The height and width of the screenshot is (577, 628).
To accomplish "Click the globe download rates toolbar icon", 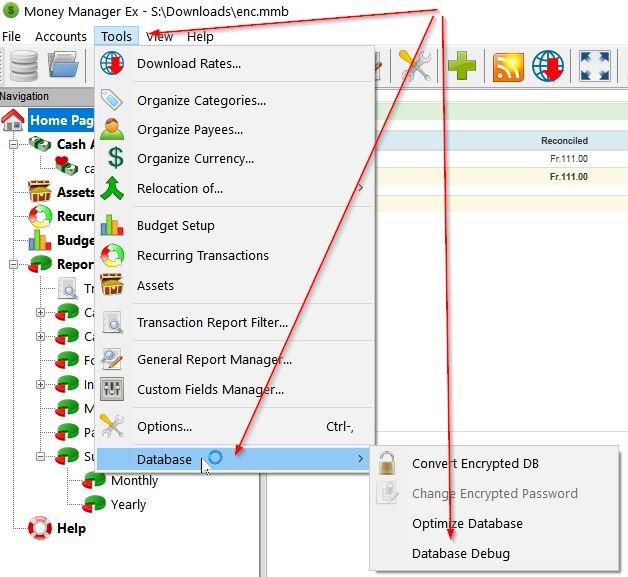I will pos(549,67).
